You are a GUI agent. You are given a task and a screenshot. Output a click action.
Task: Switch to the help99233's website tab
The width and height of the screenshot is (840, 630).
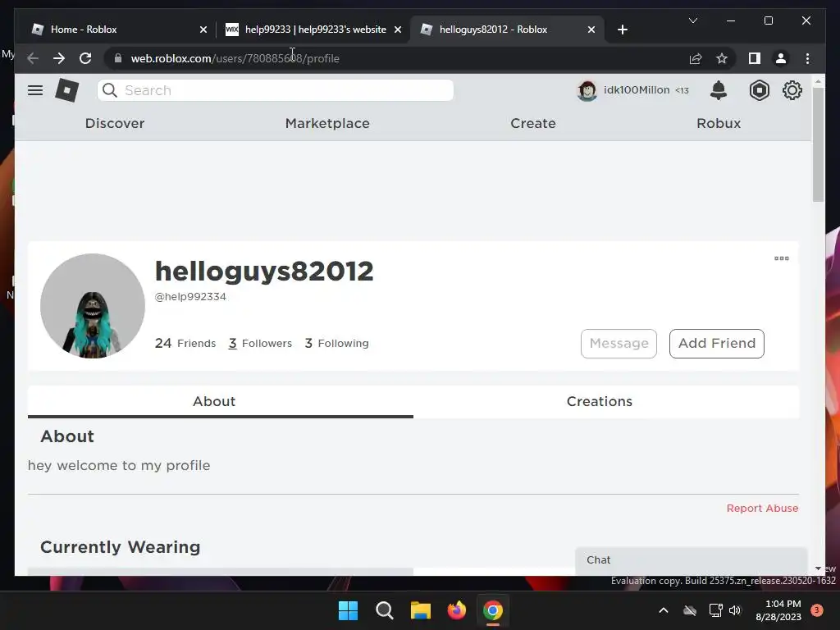[313, 30]
